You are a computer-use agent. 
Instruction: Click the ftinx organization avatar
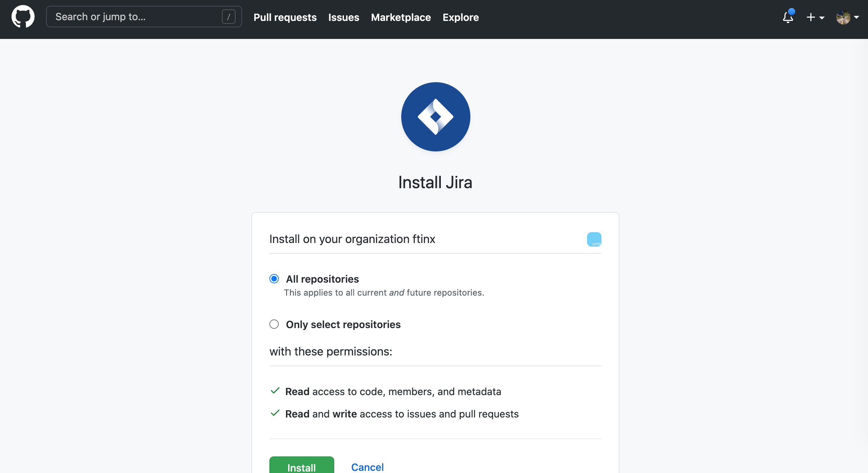tap(594, 239)
